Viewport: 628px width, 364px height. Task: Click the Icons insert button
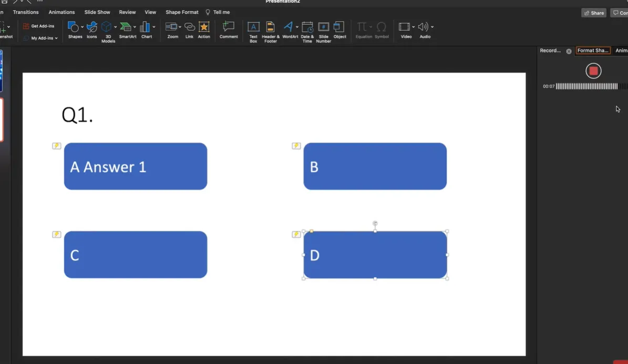coord(92,27)
